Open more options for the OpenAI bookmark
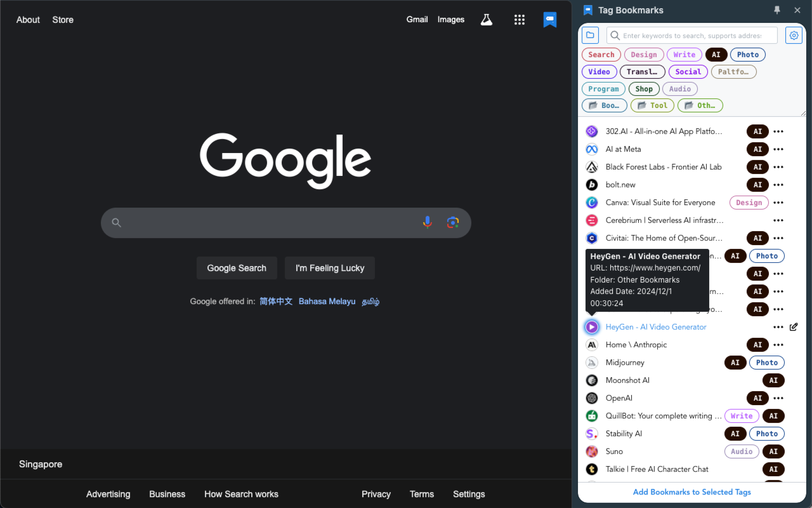 click(778, 398)
